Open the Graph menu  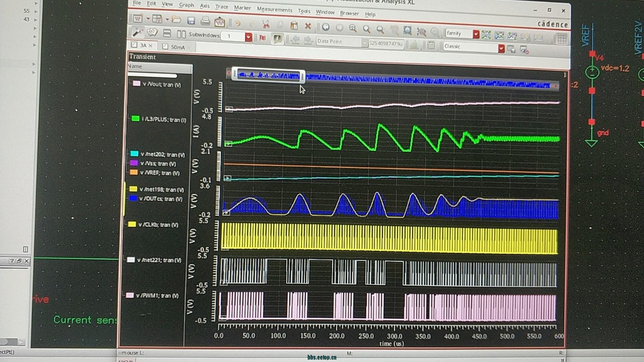point(186,5)
